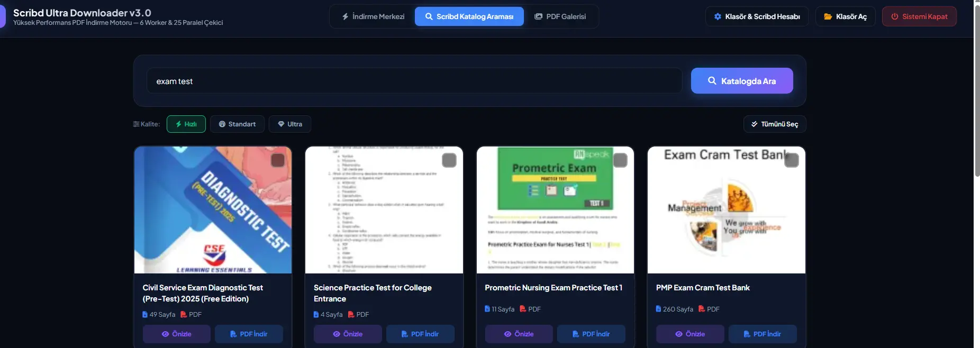980x348 pixels.
Task: Check the PMP Exam Cram card checkbox
Action: tap(792, 160)
